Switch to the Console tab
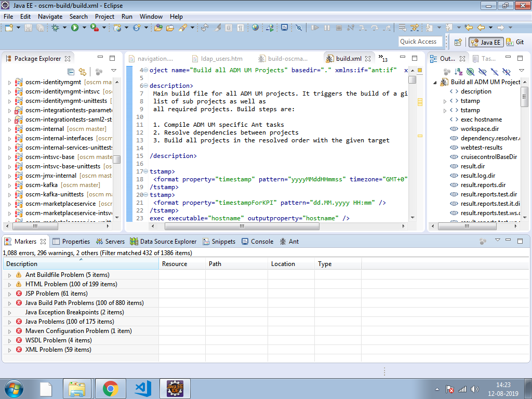The height and width of the screenshot is (399, 532). [257, 242]
